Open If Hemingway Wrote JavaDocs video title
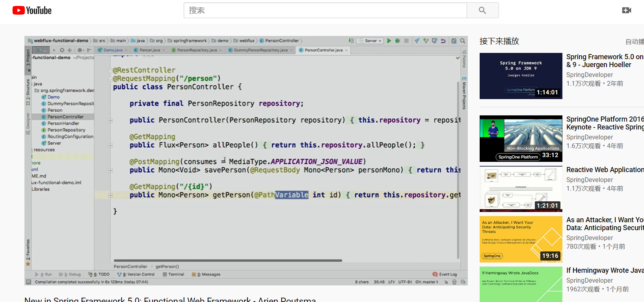The image size is (644, 302). click(605, 270)
